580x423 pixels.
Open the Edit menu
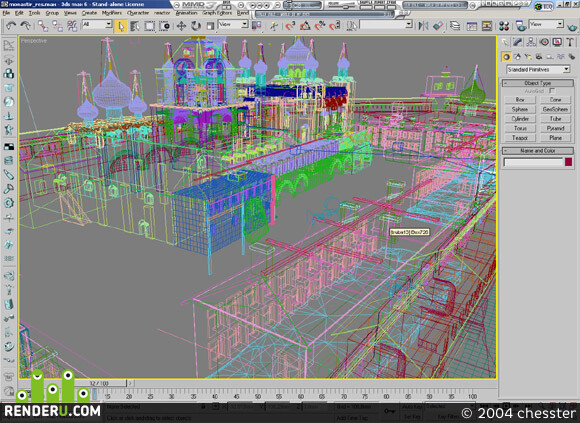(x=19, y=13)
